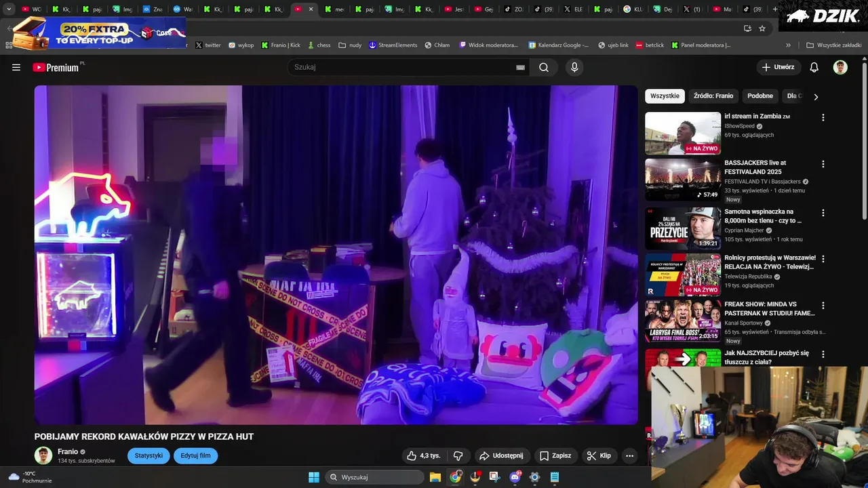
Task: Grab the page vertical scrollbar
Action: (864, 140)
